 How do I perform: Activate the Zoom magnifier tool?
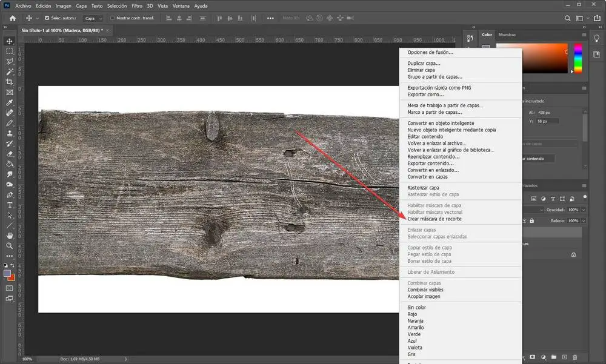(x=10, y=246)
